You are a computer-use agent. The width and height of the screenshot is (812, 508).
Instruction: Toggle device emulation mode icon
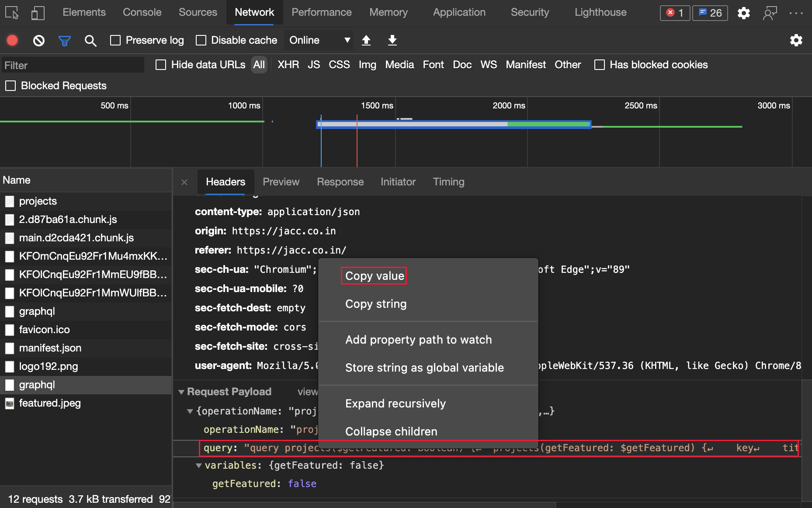tap(38, 13)
